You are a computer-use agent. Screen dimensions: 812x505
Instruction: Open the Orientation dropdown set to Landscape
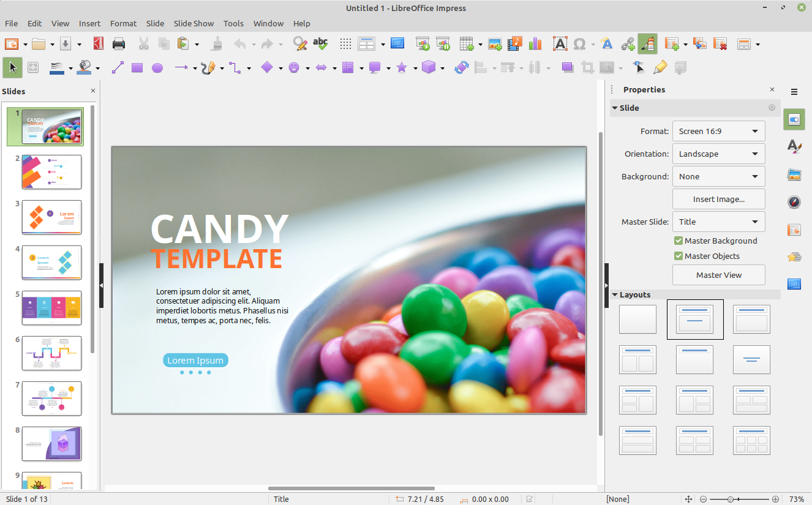tap(718, 154)
